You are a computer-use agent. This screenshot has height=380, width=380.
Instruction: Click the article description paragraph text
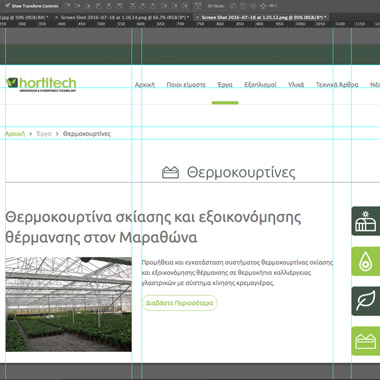(237, 273)
